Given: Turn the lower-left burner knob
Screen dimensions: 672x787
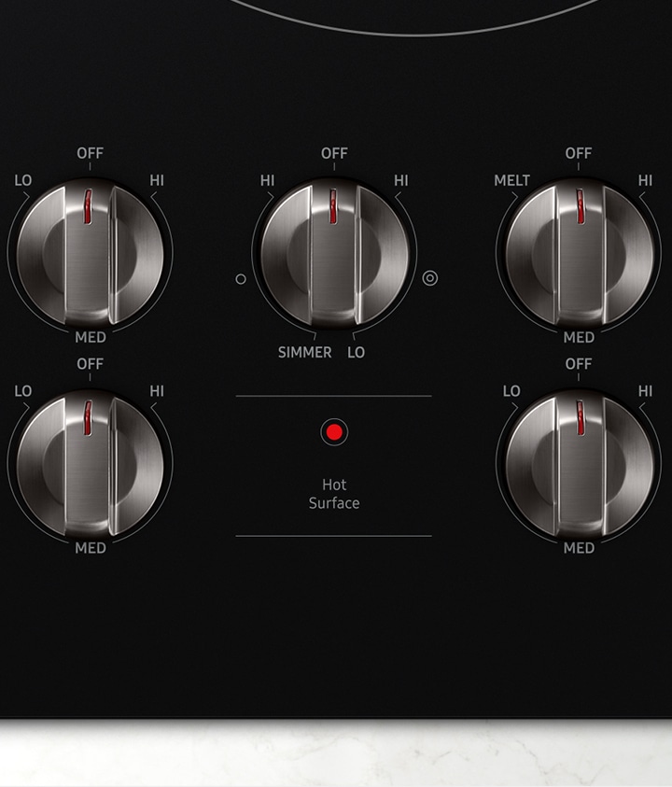Looking at the screenshot, I should point(90,464).
